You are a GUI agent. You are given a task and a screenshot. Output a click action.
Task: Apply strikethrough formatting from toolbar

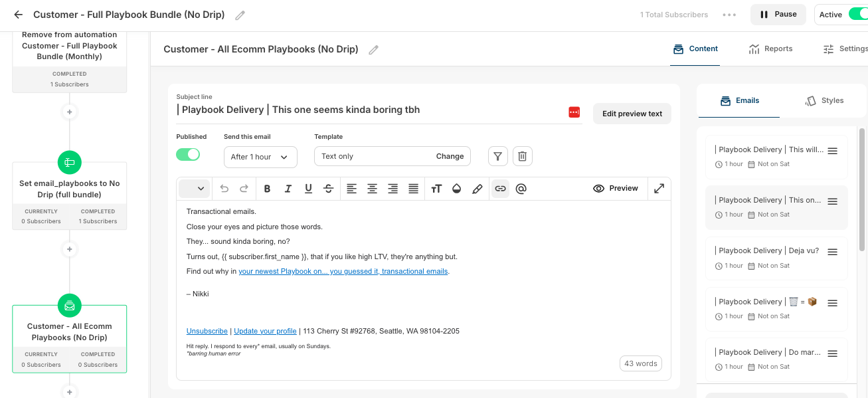click(328, 189)
